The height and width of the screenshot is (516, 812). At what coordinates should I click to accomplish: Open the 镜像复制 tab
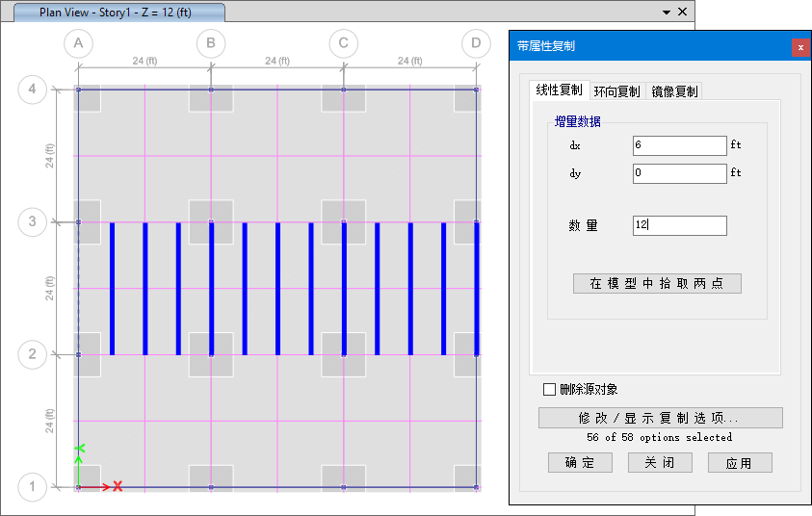click(674, 91)
